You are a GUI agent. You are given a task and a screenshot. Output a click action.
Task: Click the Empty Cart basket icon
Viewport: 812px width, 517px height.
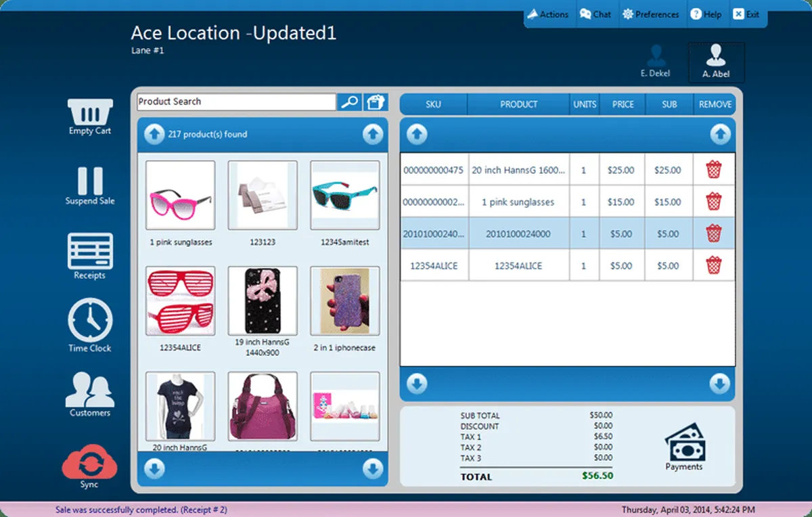[89, 112]
